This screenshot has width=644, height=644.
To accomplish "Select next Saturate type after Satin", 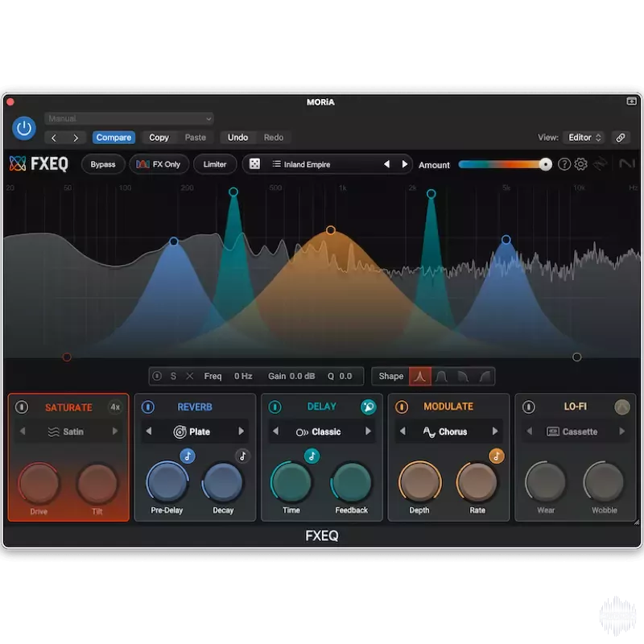I will click(115, 431).
